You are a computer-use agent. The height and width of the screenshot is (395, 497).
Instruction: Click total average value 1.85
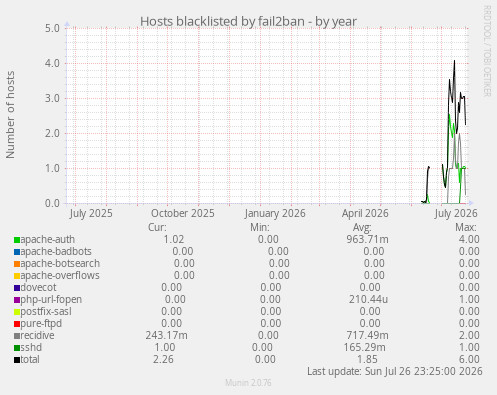pyautogui.click(x=367, y=359)
